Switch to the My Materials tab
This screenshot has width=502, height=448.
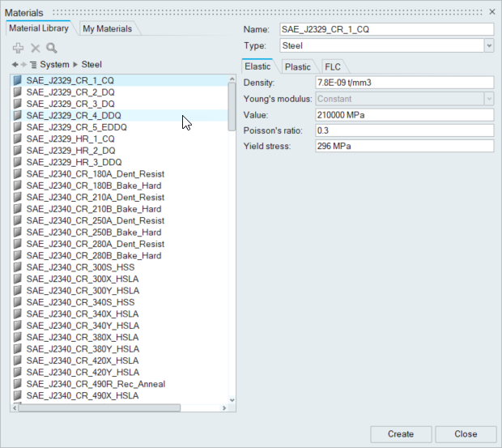108,29
